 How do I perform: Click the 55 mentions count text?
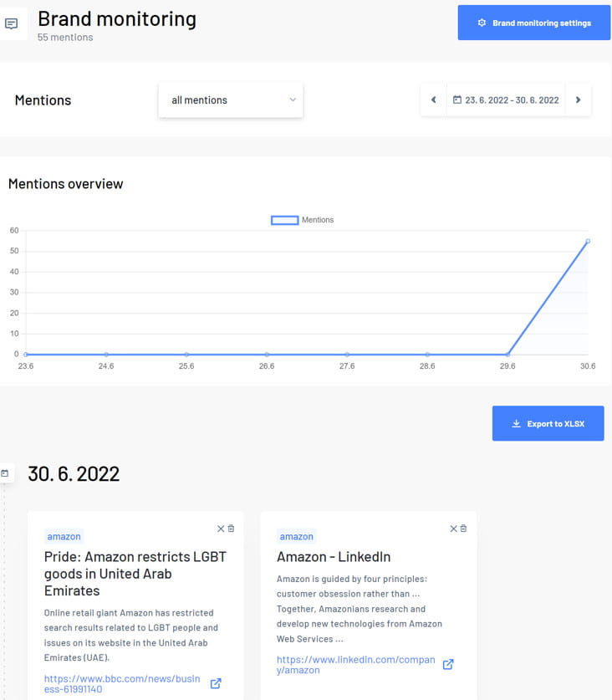click(65, 38)
